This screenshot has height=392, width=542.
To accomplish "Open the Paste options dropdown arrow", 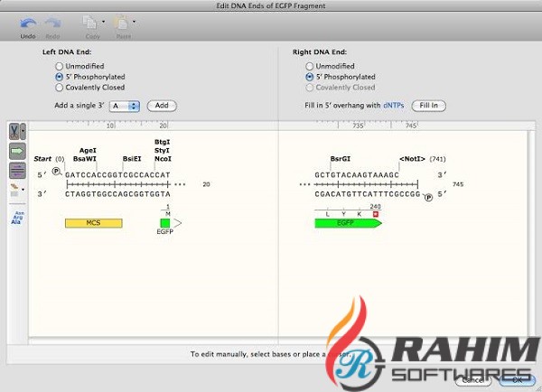I will pos(134,22).
